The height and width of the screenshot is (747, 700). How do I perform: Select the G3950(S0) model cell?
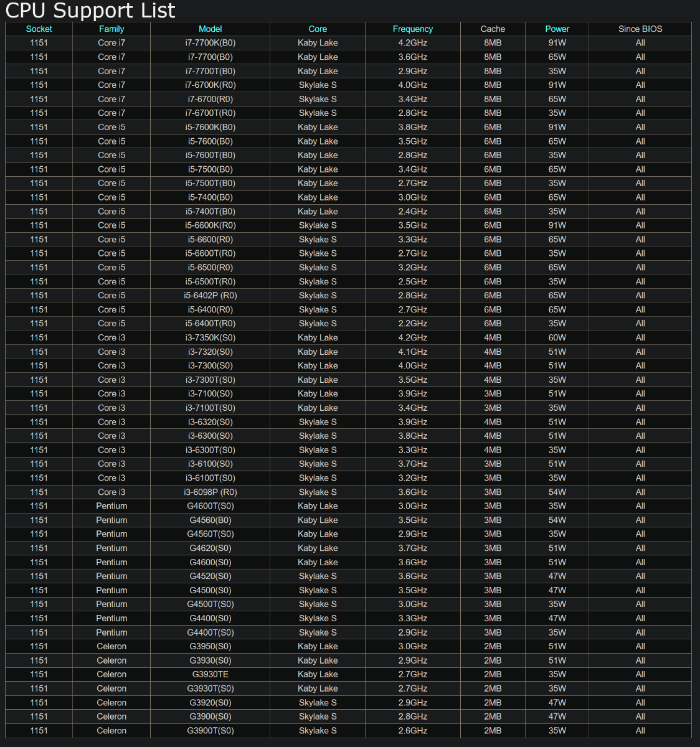210,646
